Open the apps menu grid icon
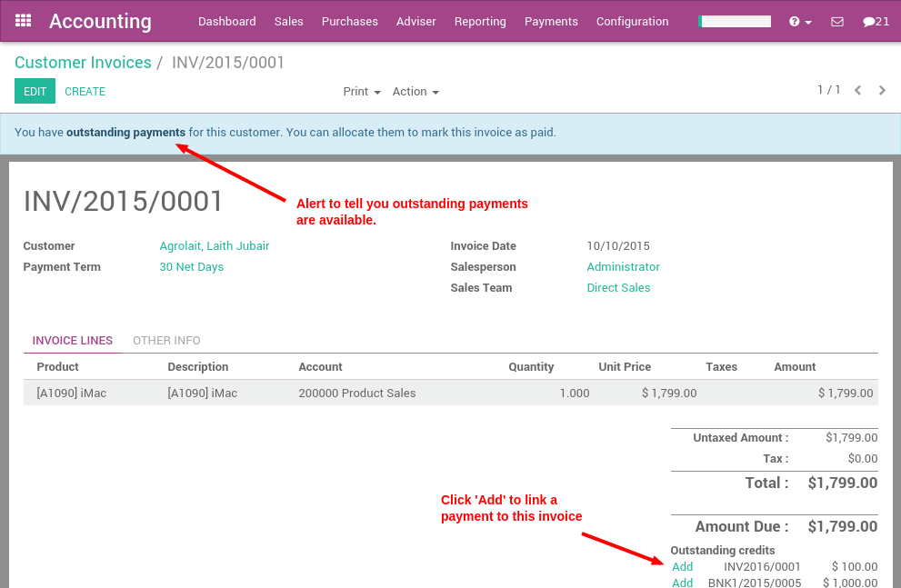The image size is (901, 588). click(23, 20)
